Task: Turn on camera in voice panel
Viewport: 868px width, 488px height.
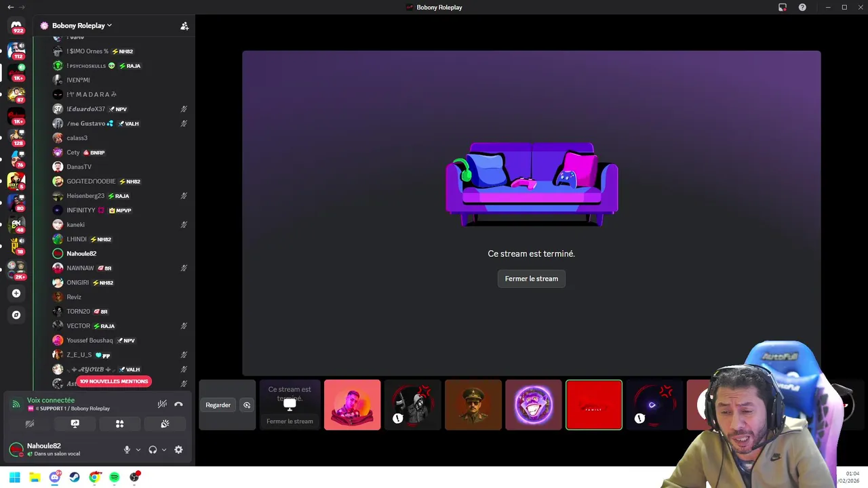Action: [30, 424]
